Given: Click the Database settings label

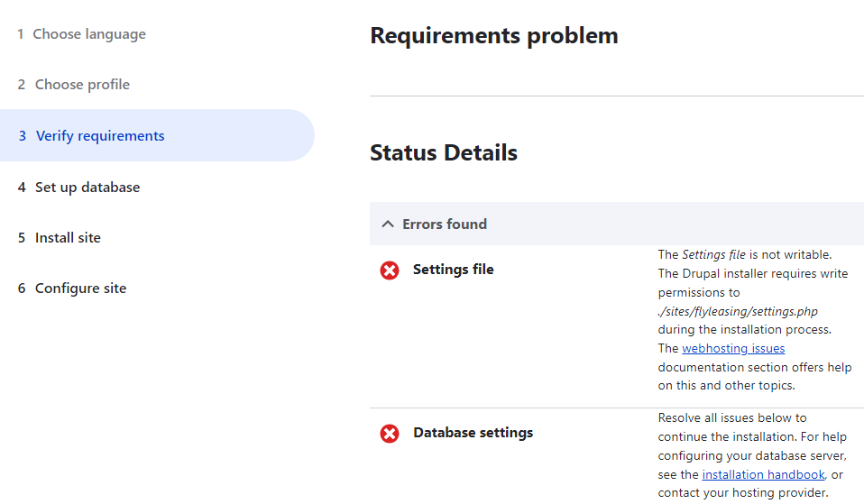Looking at the screenshot, I should [473, 433].
